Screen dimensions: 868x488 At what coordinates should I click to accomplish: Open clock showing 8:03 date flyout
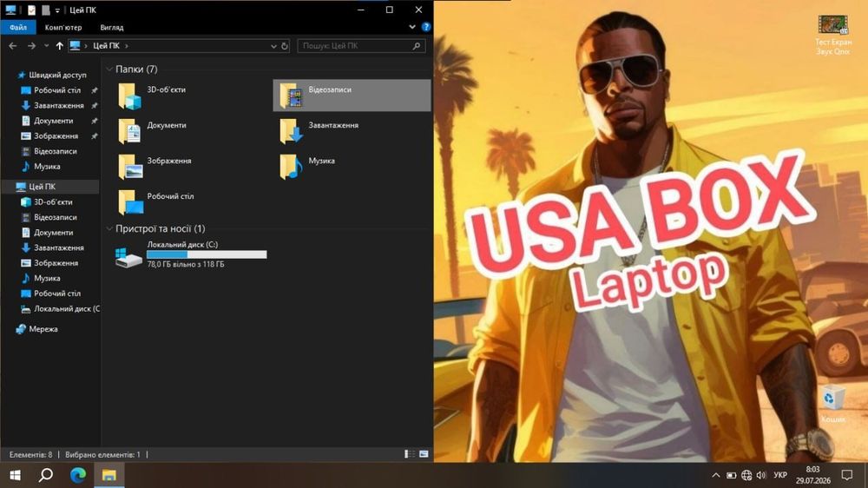[x=813, y=475]
